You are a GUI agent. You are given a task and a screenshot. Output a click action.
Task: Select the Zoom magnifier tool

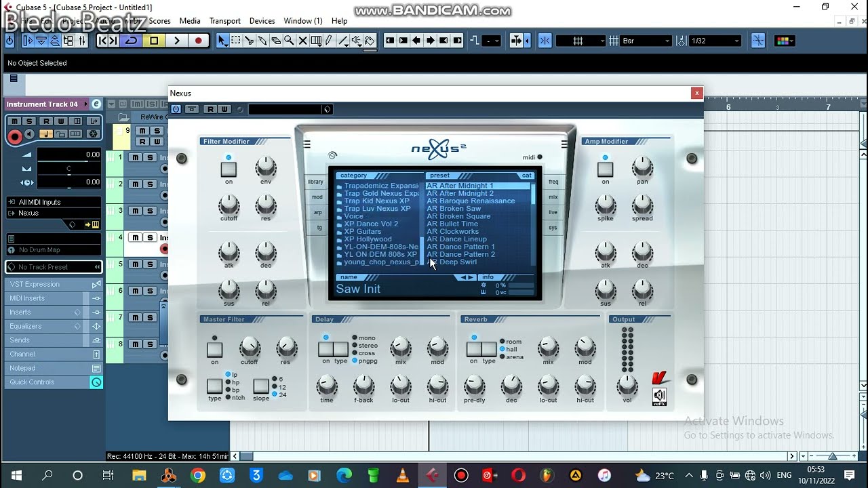point(289,41)
